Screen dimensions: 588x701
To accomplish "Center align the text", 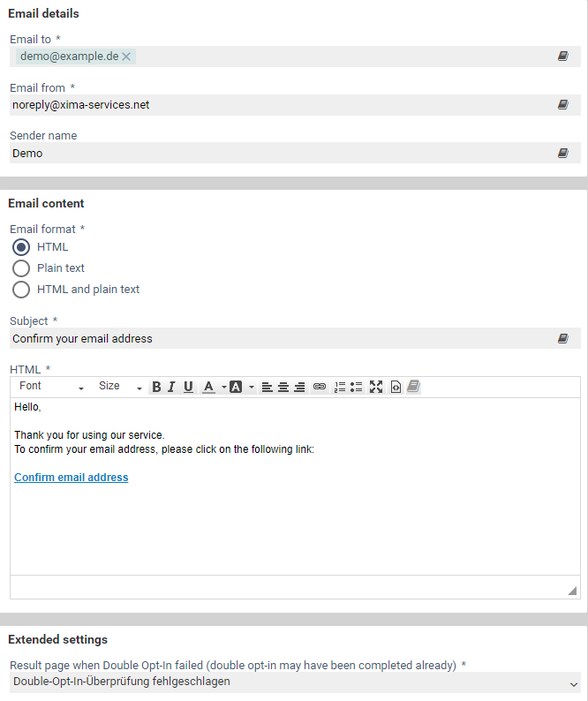I will tap(283, 387).
